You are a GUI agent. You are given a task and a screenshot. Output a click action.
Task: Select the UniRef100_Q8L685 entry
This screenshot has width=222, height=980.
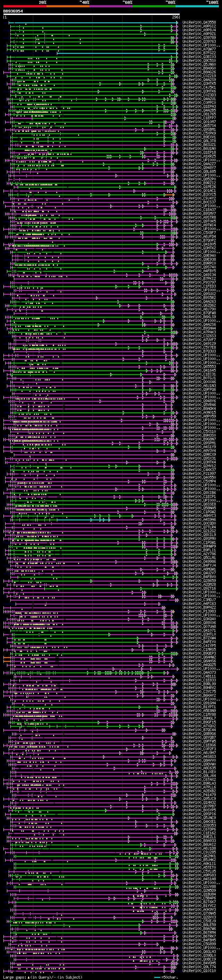pos(199,172)
